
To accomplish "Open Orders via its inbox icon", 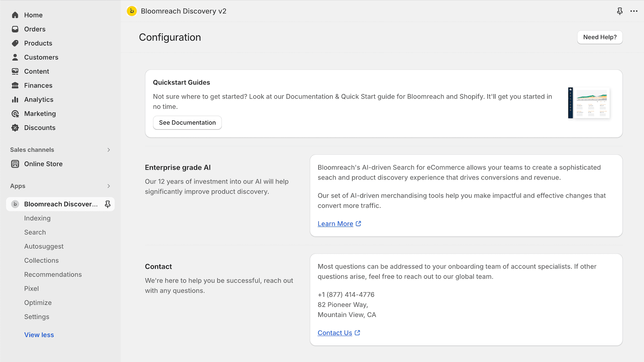I will point(15,29).
